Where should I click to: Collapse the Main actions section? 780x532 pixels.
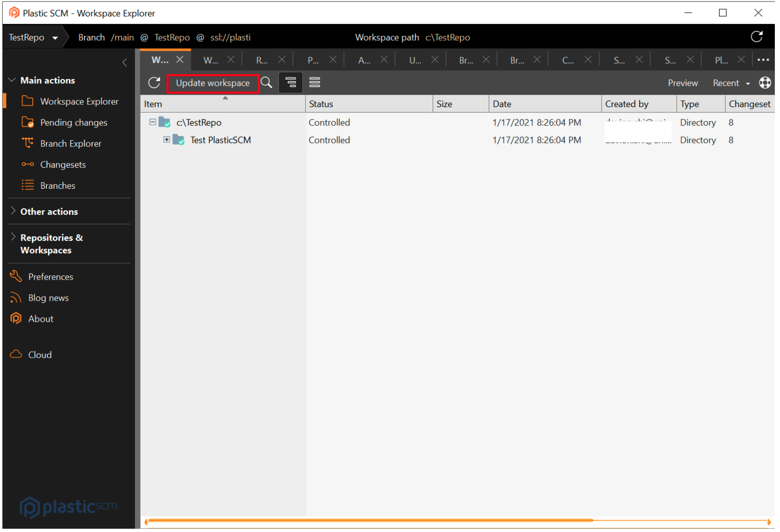pos(13,81)
